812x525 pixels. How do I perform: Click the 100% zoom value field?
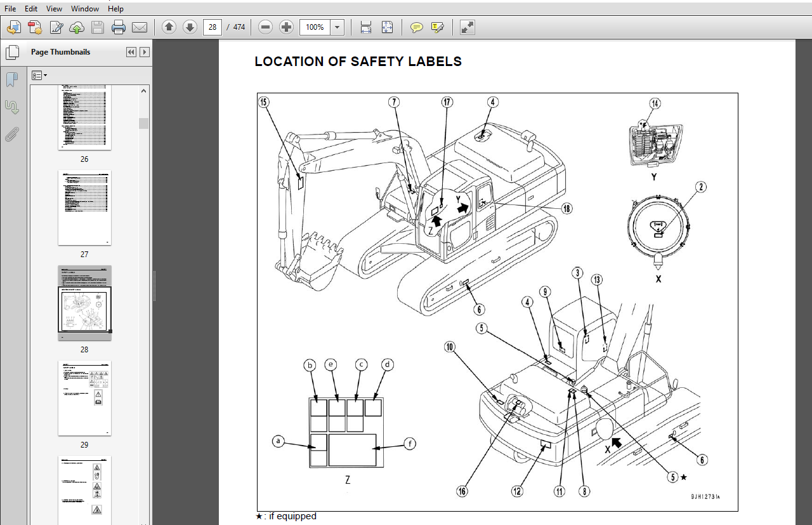[315, 27]
